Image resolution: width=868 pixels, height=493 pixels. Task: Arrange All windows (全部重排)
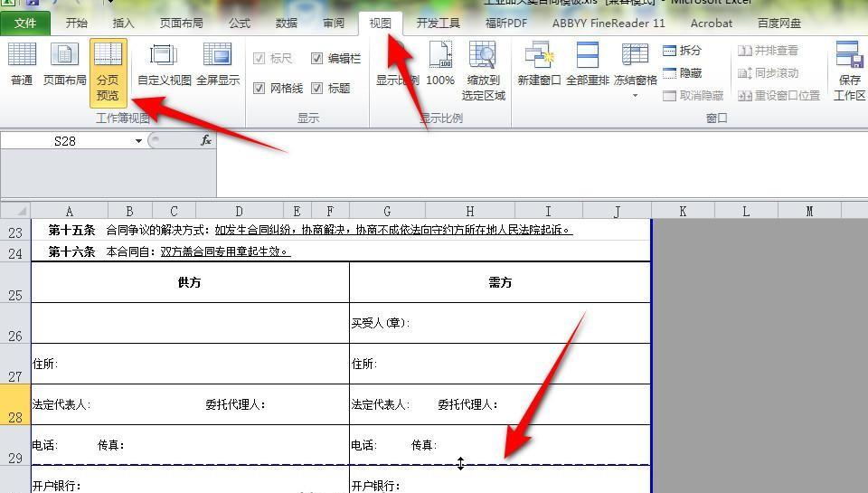588,63
